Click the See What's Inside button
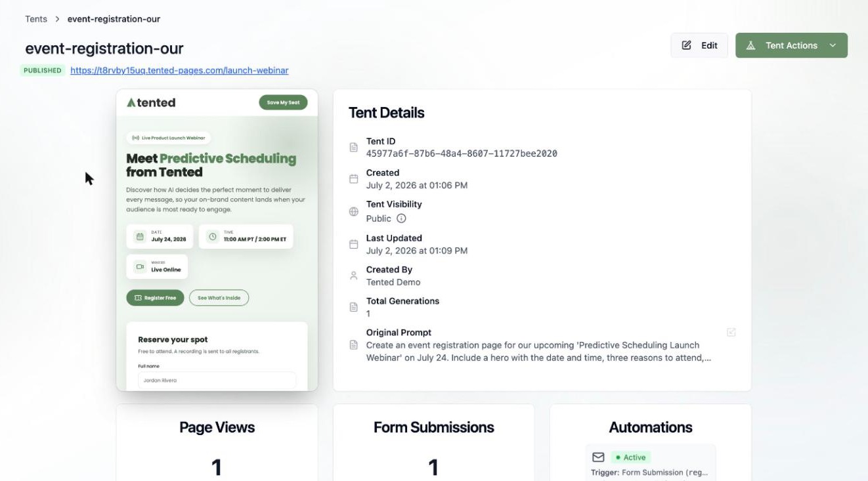 click(219, 298)
